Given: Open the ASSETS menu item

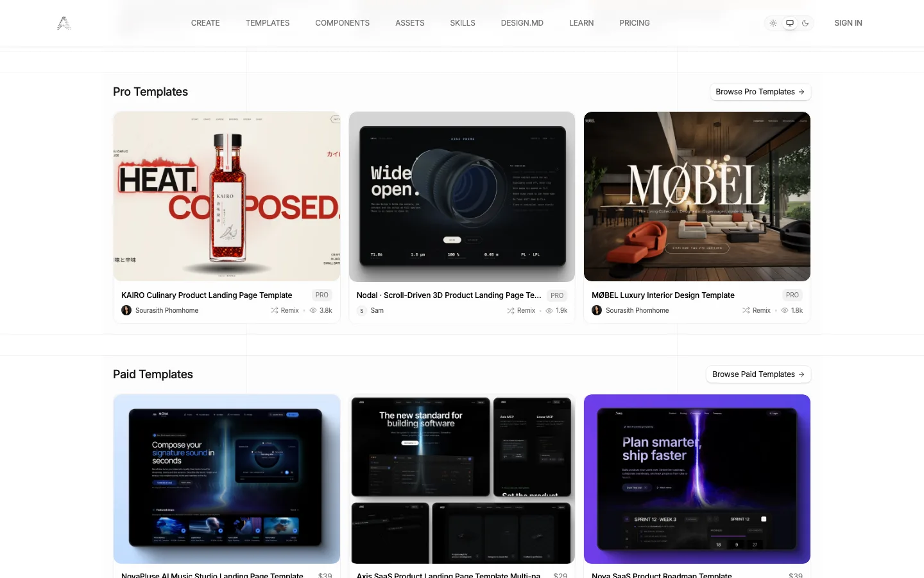Looking at the screenshot, I should point(410,23).
